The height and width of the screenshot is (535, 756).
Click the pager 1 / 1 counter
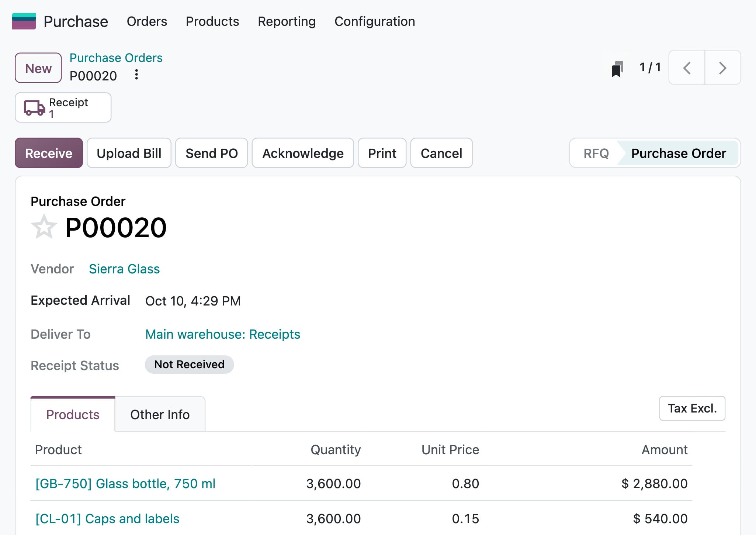click(x=650, y=68)
